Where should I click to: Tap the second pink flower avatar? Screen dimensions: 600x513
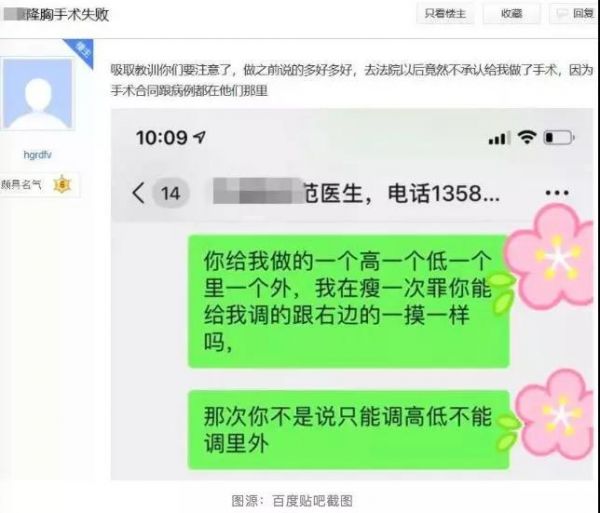click(554, 414)
